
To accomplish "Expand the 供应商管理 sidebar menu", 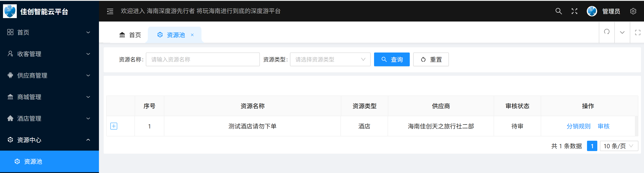I will click(49, 76).
